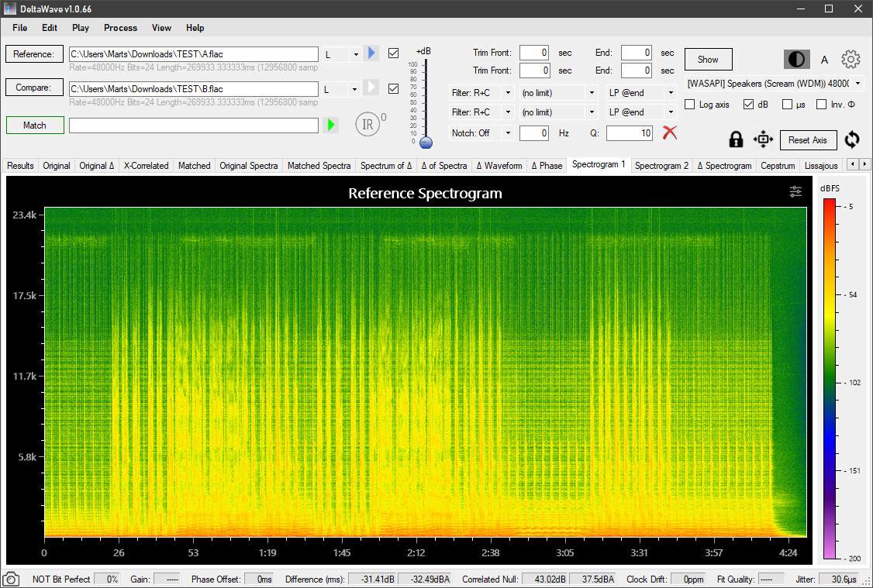Take a screenshot with camera icon
Screen dimensions: 873x588
[x=12, y=579]
